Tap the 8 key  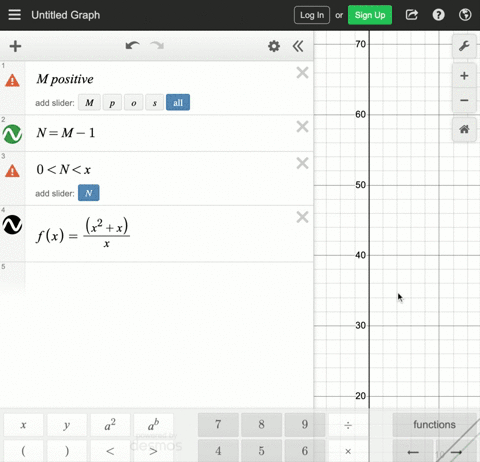[261, 425]
